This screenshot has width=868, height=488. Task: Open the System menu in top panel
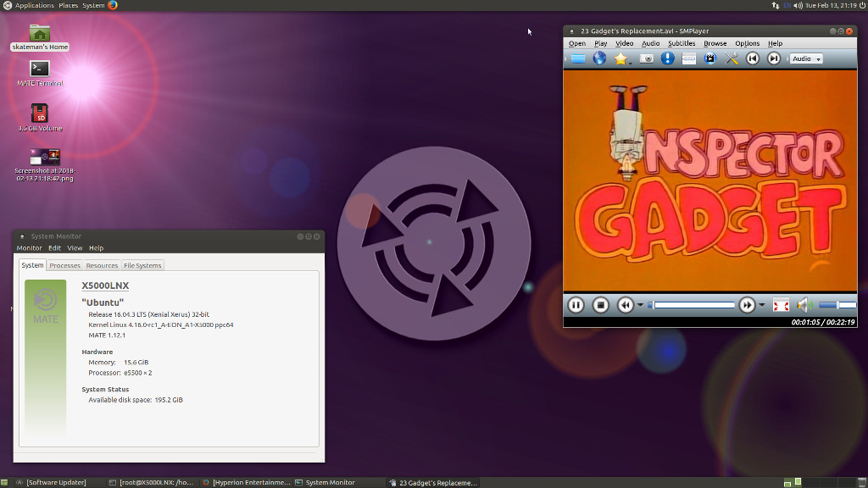93,5
